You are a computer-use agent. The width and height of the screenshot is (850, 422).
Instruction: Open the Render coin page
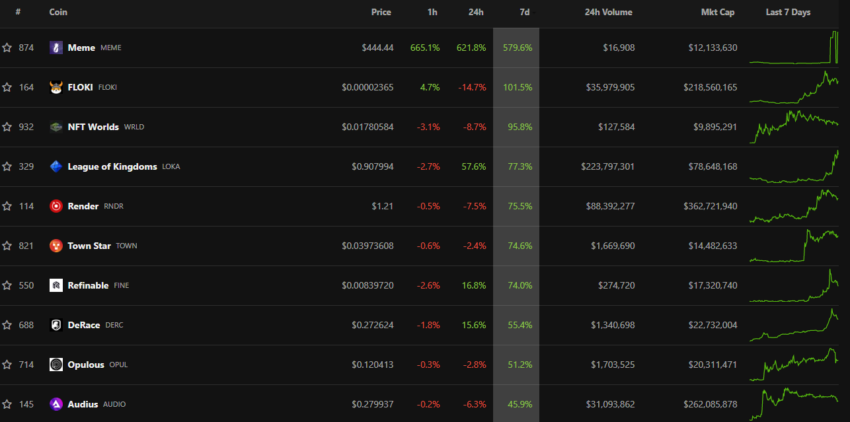coord(83,206)
